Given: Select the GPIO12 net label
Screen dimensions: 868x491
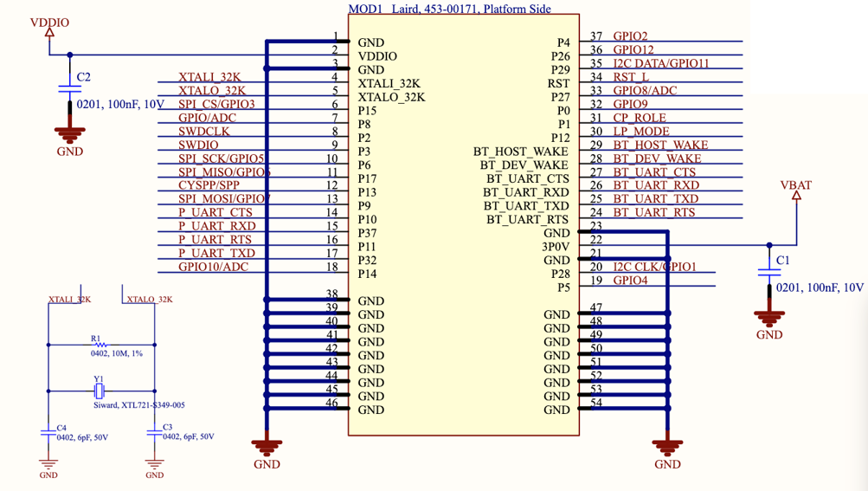Looking at the screenshot, I should tap(633, 49).
